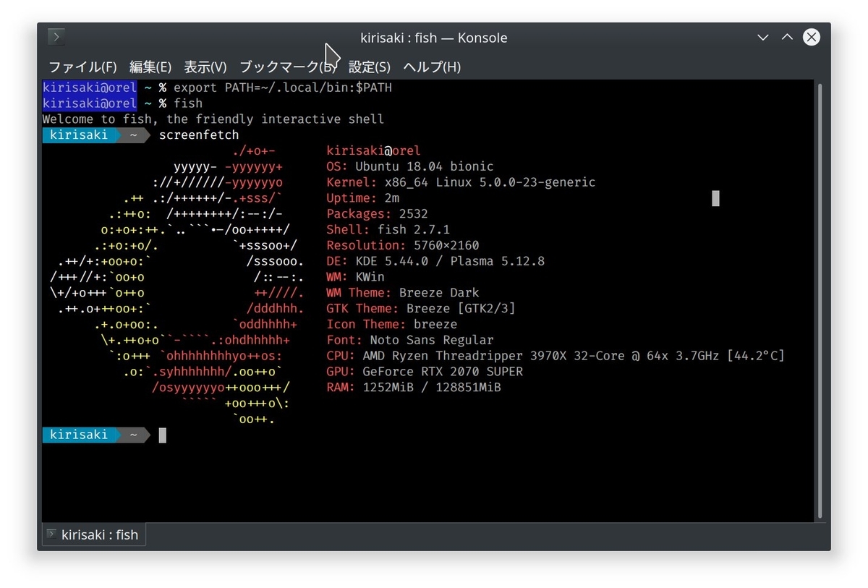Click the terminal vertical scrollbar
Image resolution: width=868 pixels, height=588 pixels.
click(820, 300)
